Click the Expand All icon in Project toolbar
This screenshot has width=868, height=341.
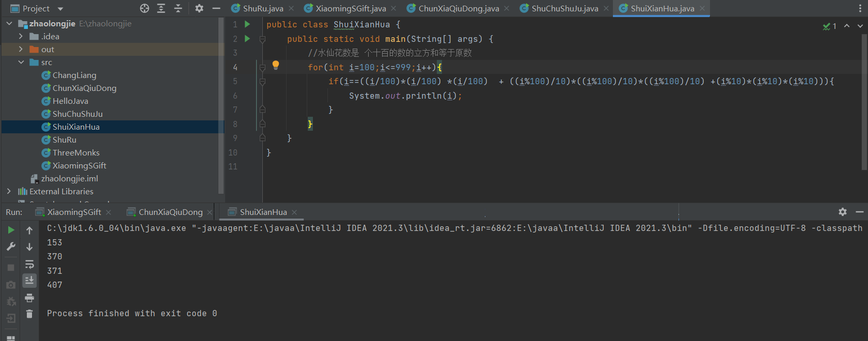tap(161, 8)
